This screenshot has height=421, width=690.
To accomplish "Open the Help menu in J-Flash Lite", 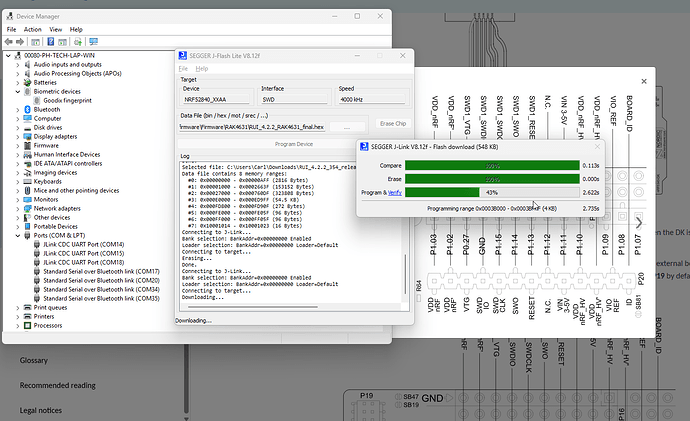I will coord(201,68).
